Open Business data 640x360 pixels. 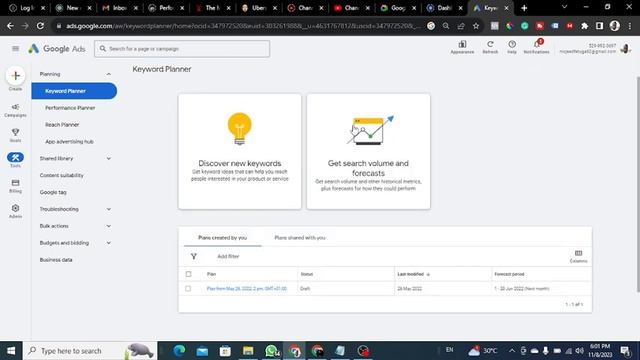pos(56,260)
